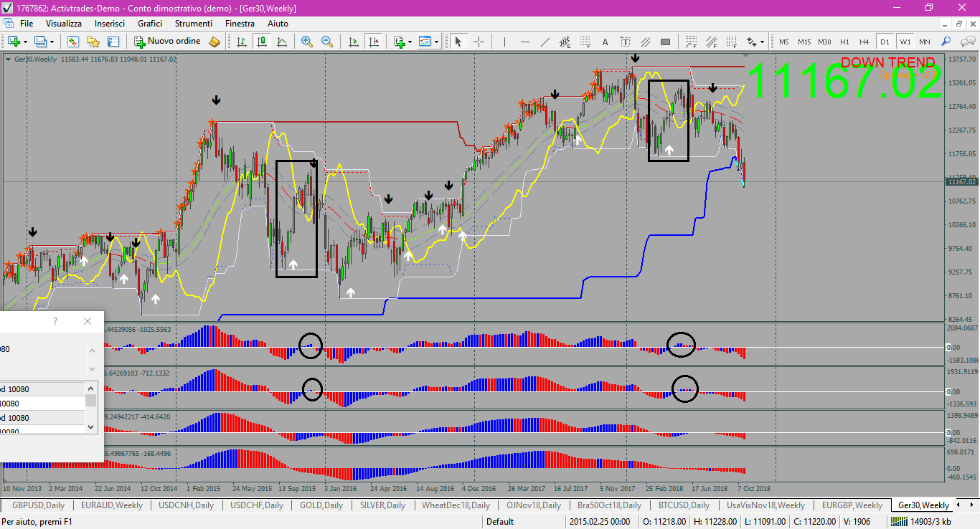Switch to H4 timeframe

[864, 42]
